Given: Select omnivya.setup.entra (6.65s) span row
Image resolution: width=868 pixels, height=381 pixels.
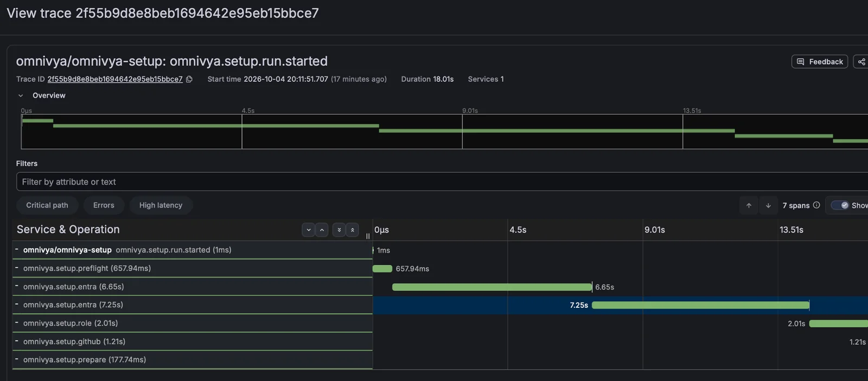Looking at the screenshot, I should pyautogui.click(x=193, y=287).
